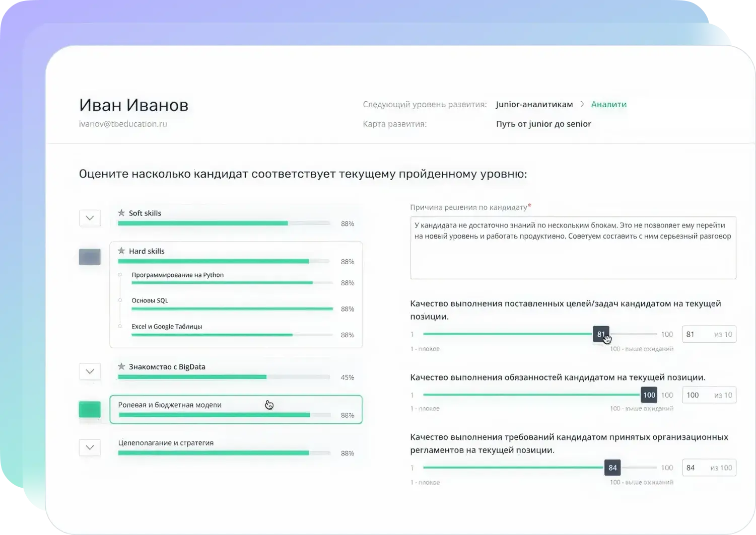Open the Junior-аналитикам level link
Screen dimensions: 756x535
click(x=534, y=104)
